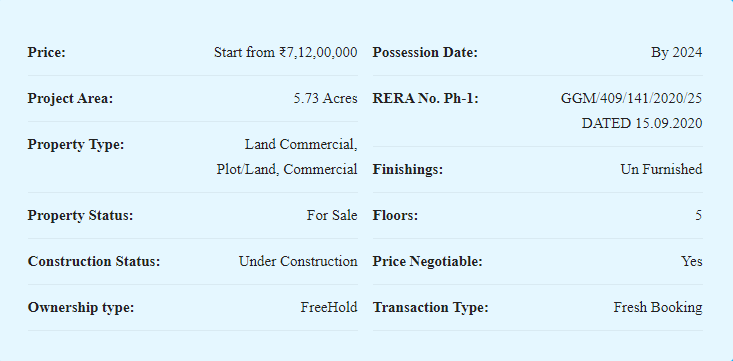Click the Ownership type label
Screen dimensions: 733x361
[x=81, y=308]
